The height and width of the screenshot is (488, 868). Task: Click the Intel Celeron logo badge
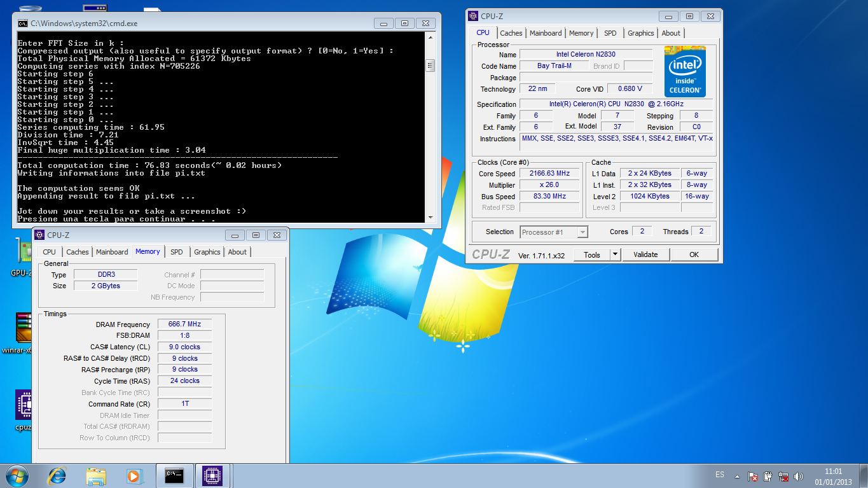[685, 71]
